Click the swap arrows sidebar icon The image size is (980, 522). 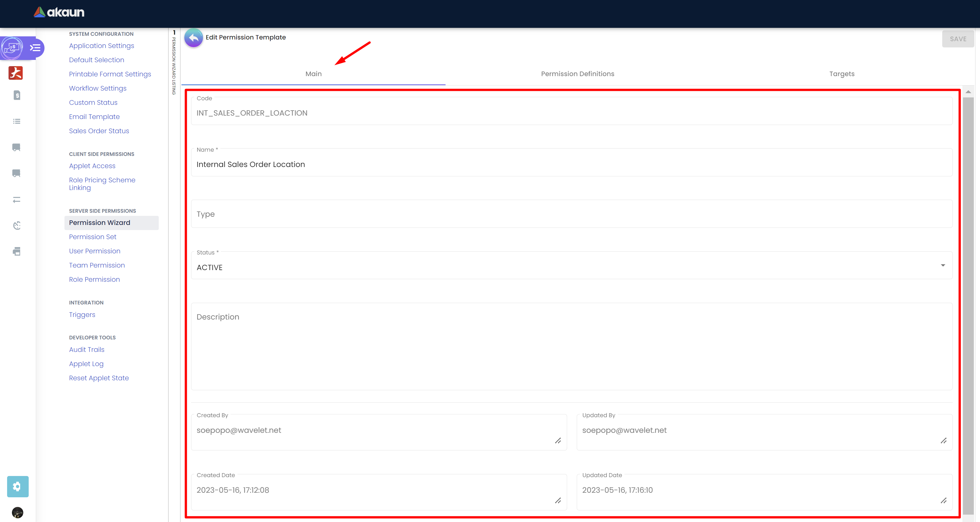17,200
